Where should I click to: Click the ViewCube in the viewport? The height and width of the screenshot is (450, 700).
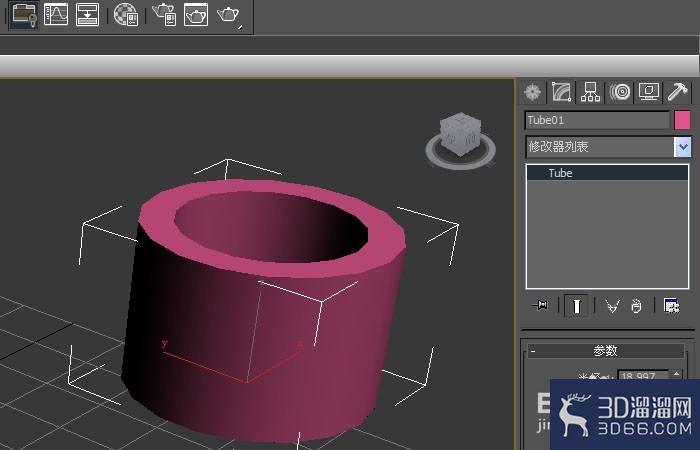tap(461, 133)
